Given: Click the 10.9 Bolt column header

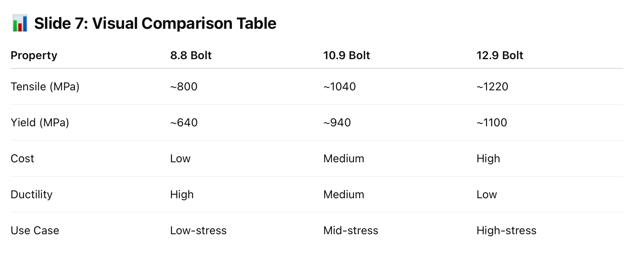Looking at the screenshot, I should coord(347,55).
